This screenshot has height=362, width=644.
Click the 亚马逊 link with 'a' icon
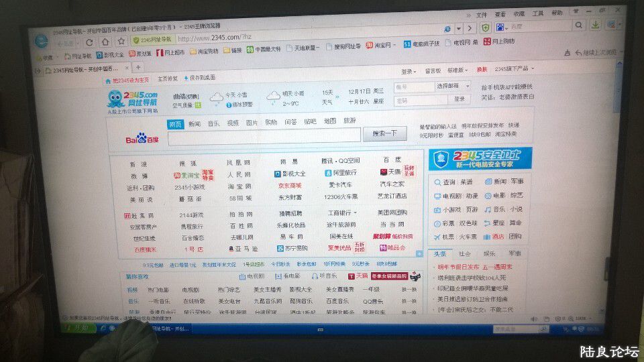coord(243,249)
